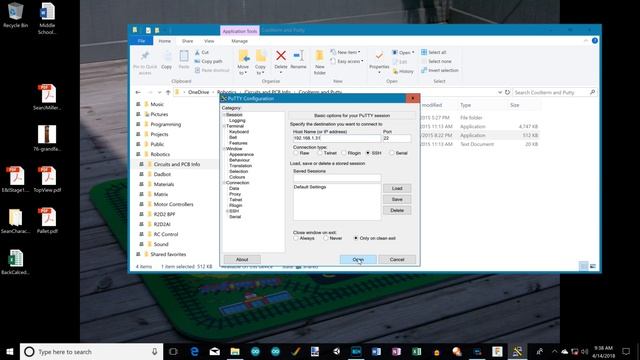Open the File menu in Explorer
The image size is (640, 360).
pyautogui.click(x=141, y=41)
